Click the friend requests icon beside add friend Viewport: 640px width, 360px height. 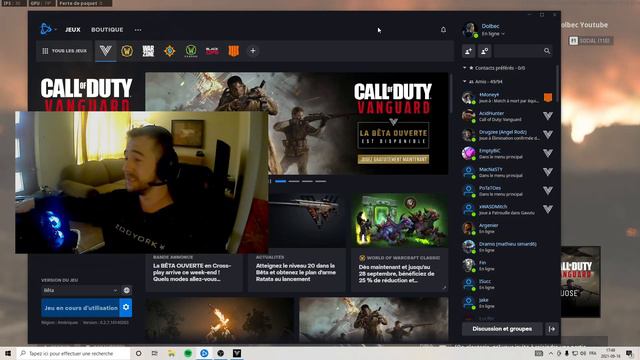(484, 51)
